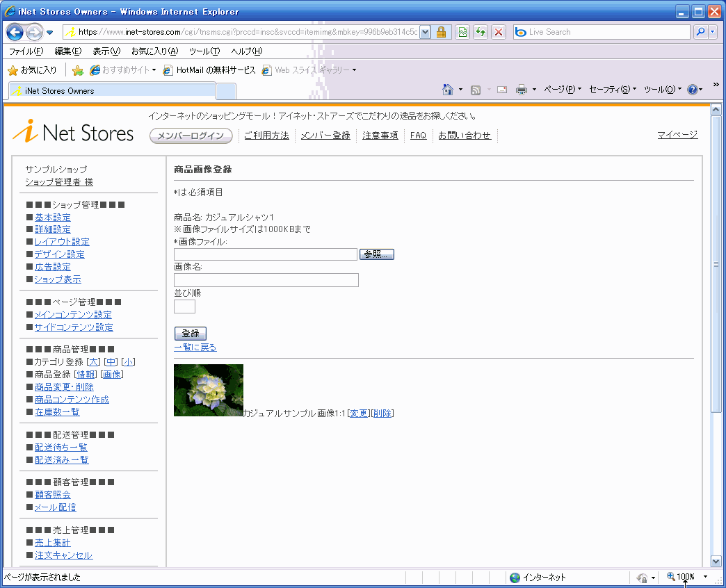Click the 画像名 text input field
Viewport: 726px width, 588px height.
(x=266, y=280)
